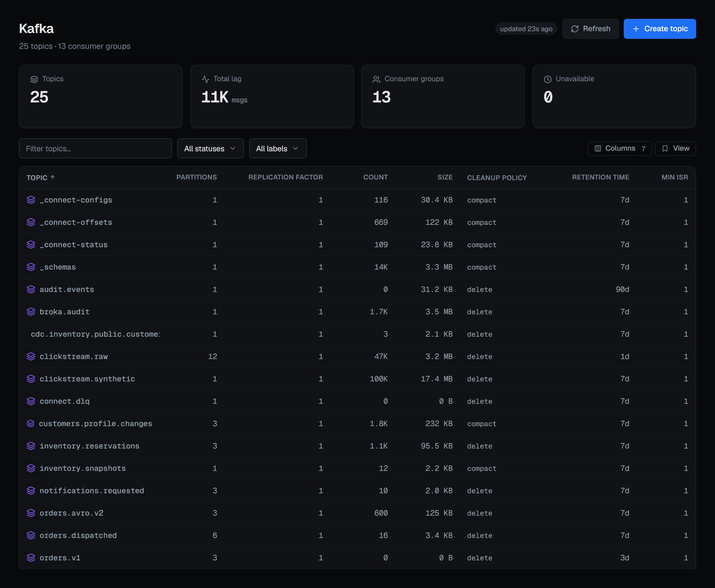Viewport: 715px width, 588px height.
Task: Click the Create topic button
Action: click(x=659, y=29)
